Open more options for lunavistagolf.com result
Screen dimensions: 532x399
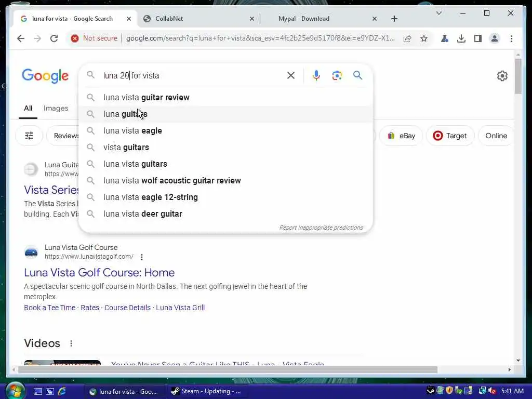[x=142, y=257]
